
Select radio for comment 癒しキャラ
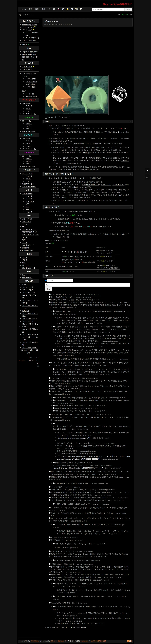[x=50, y=537]
